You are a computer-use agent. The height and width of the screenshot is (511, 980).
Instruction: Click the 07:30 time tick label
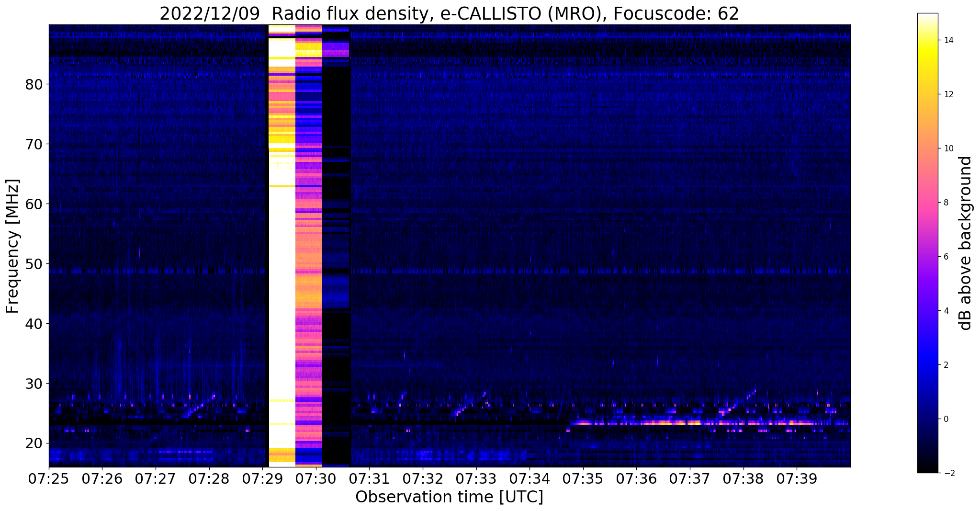(315, 479)
